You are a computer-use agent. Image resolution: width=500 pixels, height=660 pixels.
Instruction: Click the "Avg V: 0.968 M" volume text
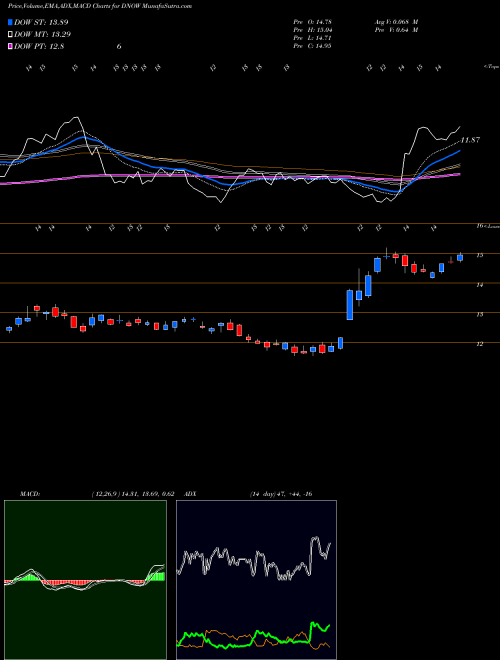pyautogui.click(x=396, y=22)
